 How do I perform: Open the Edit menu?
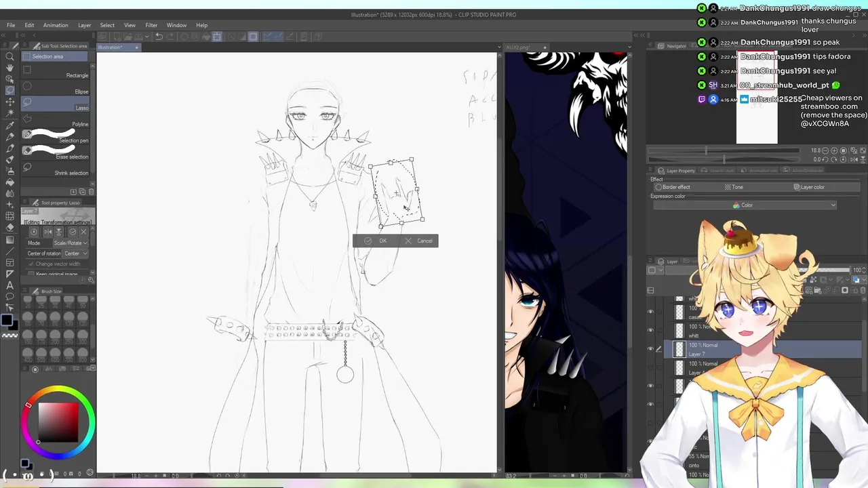29,25
